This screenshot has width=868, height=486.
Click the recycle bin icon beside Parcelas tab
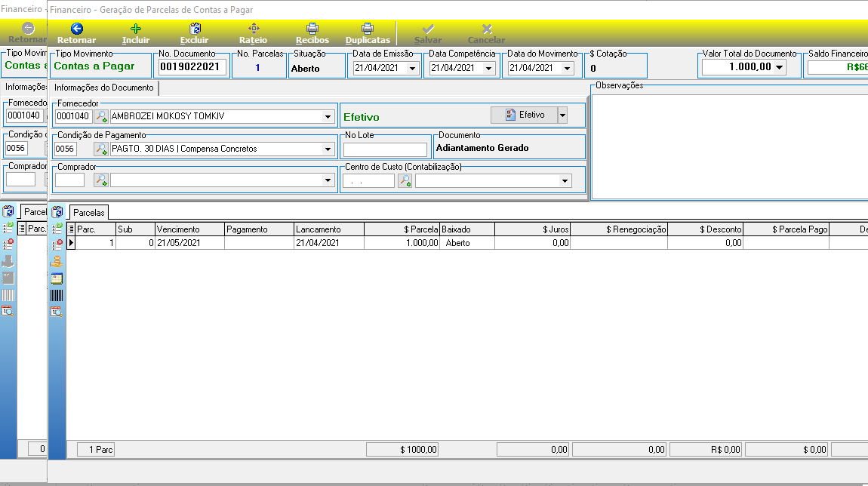[x=57, y=212]
